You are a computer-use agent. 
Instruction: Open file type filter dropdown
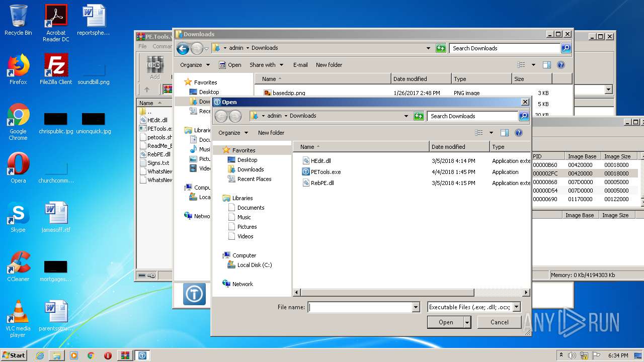pos(516,307)
